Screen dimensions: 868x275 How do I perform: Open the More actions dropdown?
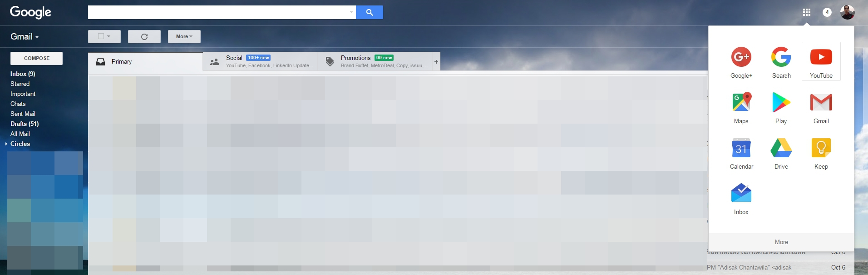(184, 36)
